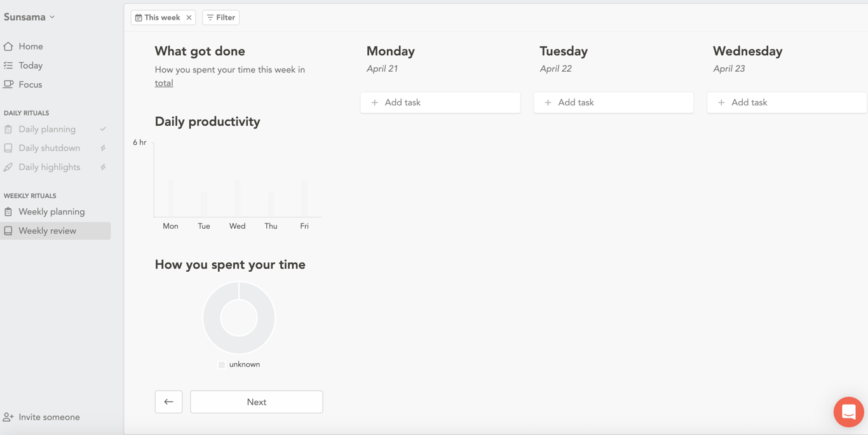Open Daily shutdown ritual
Image resolution: width=868 pixels, height=435 pixels.
[49, 148]
